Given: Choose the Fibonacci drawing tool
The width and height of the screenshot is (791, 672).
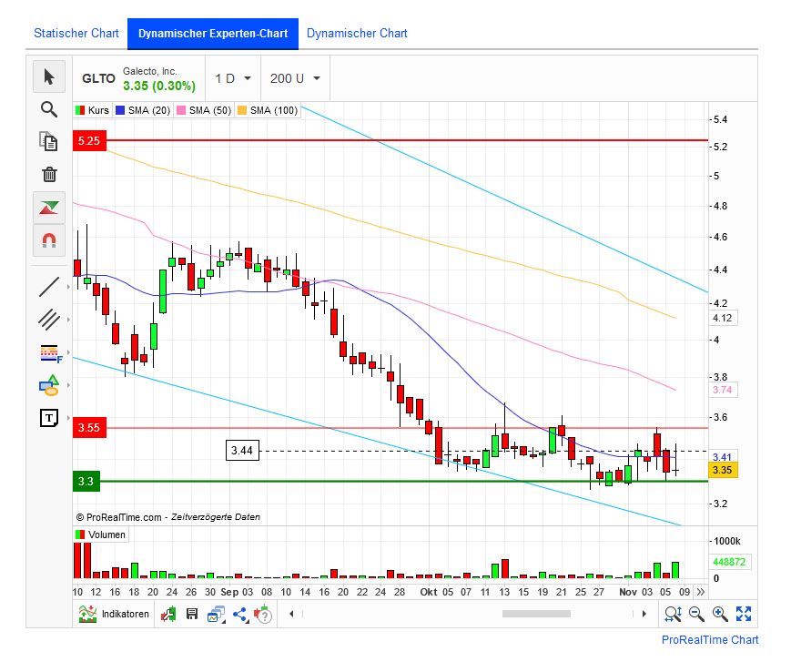Looking at the screenshot, I should [49, 354].
